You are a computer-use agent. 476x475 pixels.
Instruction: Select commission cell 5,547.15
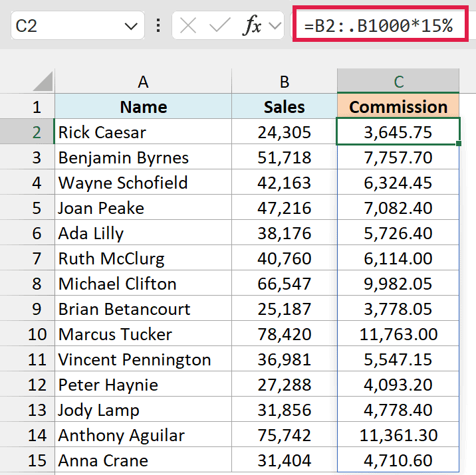point(398,359)
